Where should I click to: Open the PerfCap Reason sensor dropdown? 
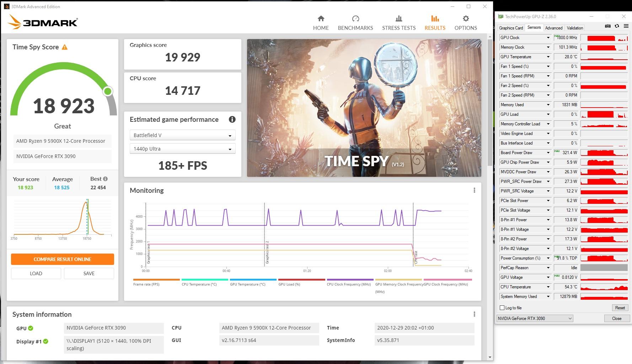coord(548,268)
